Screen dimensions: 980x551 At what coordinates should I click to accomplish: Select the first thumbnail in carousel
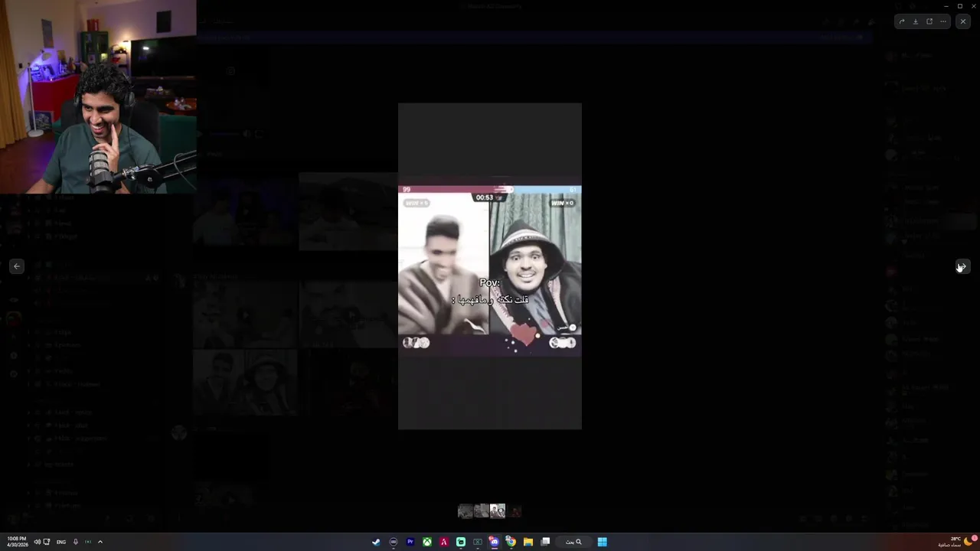465,510
